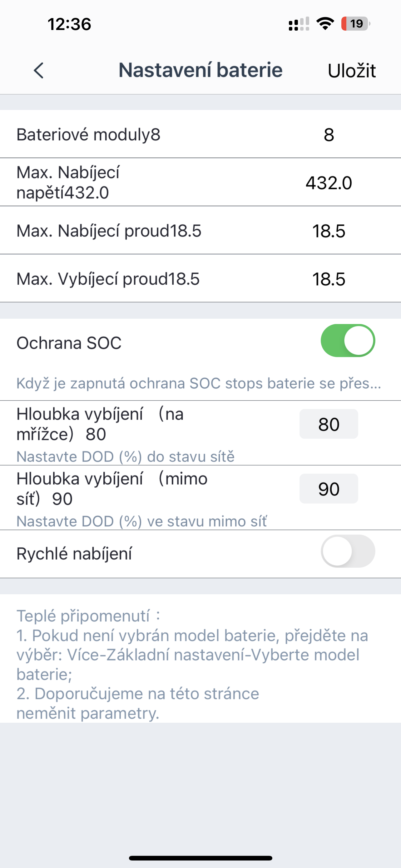Edit on-grid discharge depth field showing 80

click(329, 424)
